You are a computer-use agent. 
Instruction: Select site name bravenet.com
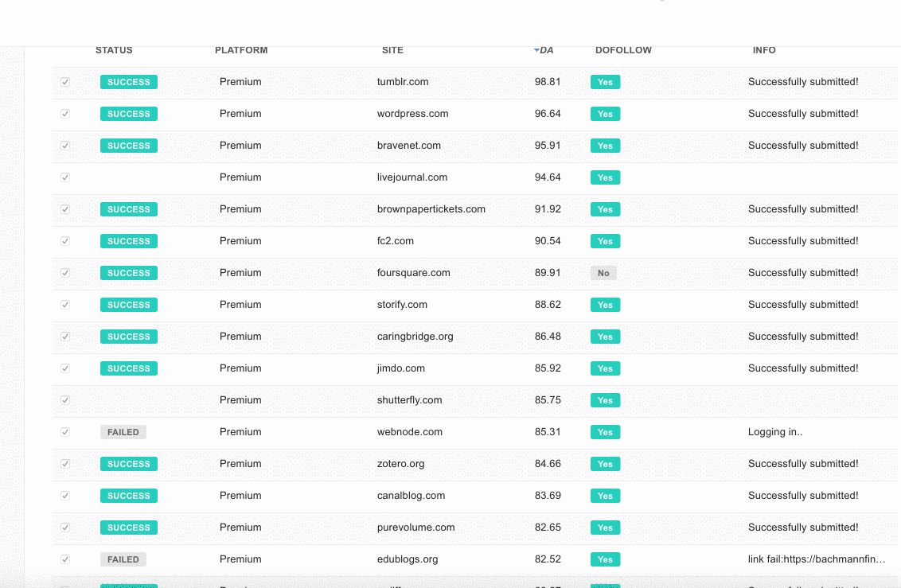click(x=409, y=146)
